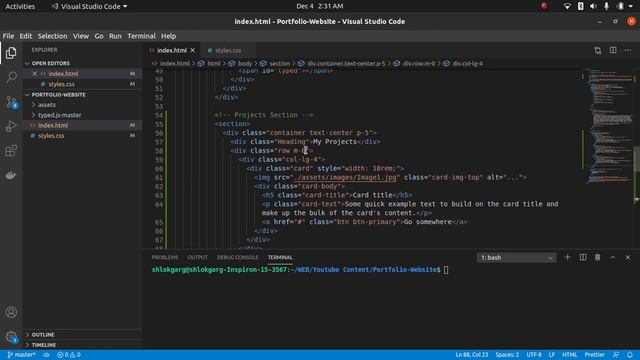Close index.html in Open Editors list
640x360 pixels.
(x=35, y=73)
